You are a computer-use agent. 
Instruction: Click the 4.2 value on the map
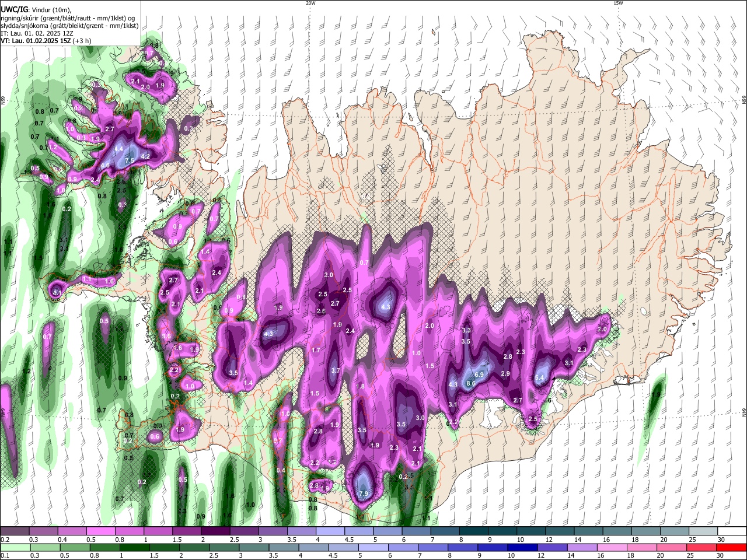coord(146,156)
